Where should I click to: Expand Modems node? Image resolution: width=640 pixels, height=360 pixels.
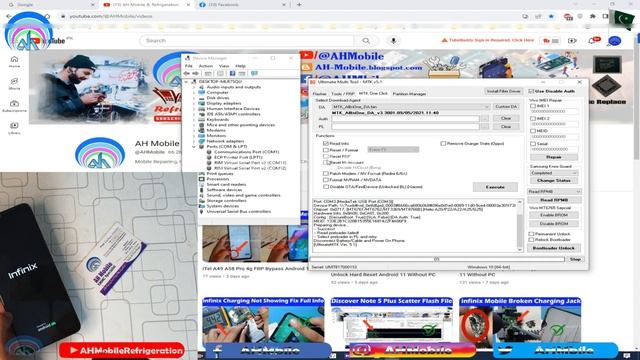(x=194, y=130)
